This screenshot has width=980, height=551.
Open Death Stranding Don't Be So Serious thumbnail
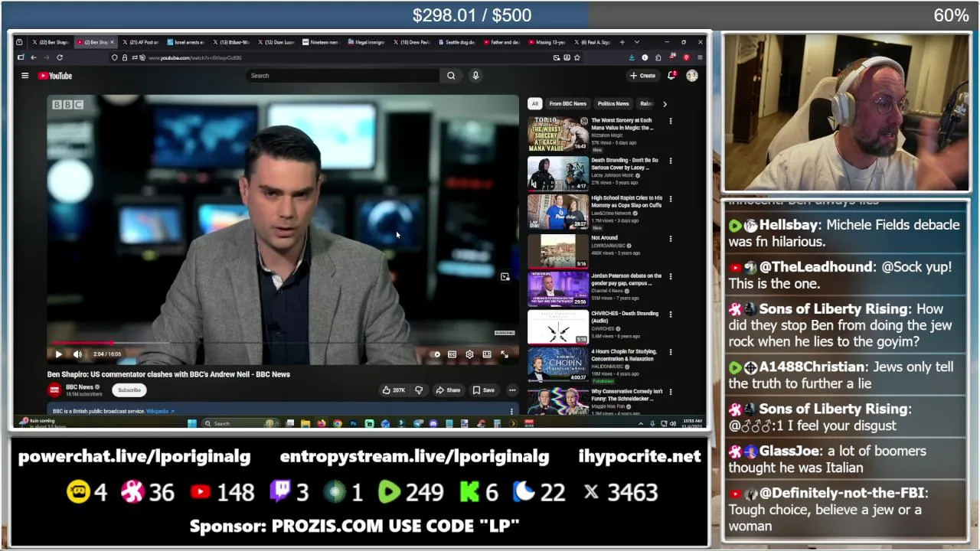tap(558, 173)
